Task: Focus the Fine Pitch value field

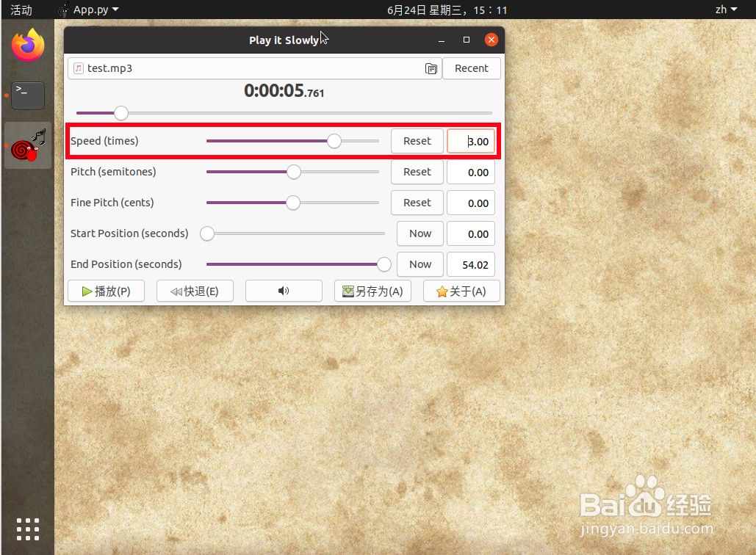Action: (x=471, y=203)
